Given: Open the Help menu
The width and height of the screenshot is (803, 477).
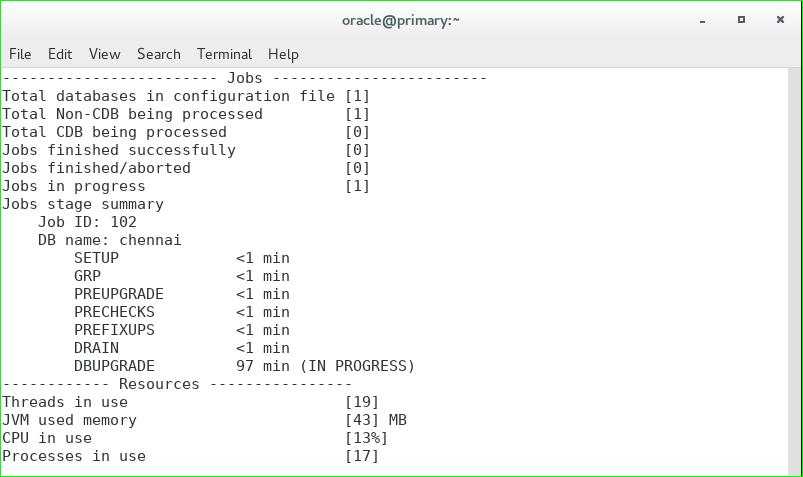Looking at the screenshot, I should click(x=283, y=54).
